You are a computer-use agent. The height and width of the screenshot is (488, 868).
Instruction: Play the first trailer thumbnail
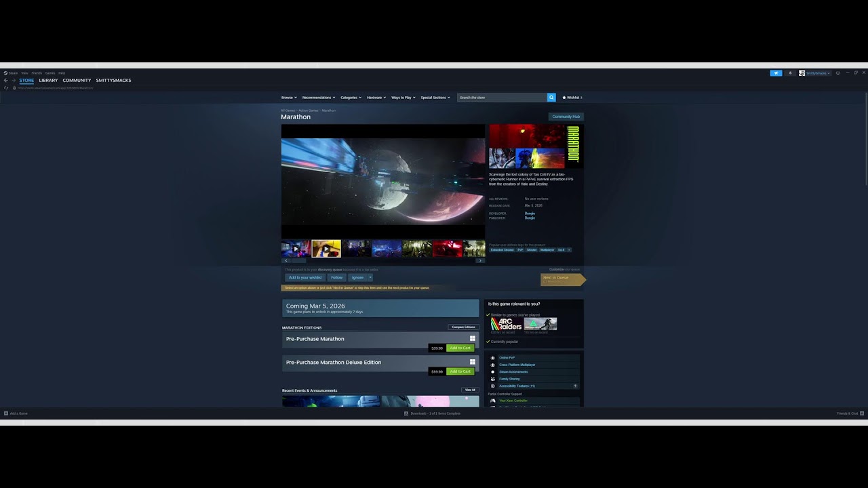coord(296,249)
